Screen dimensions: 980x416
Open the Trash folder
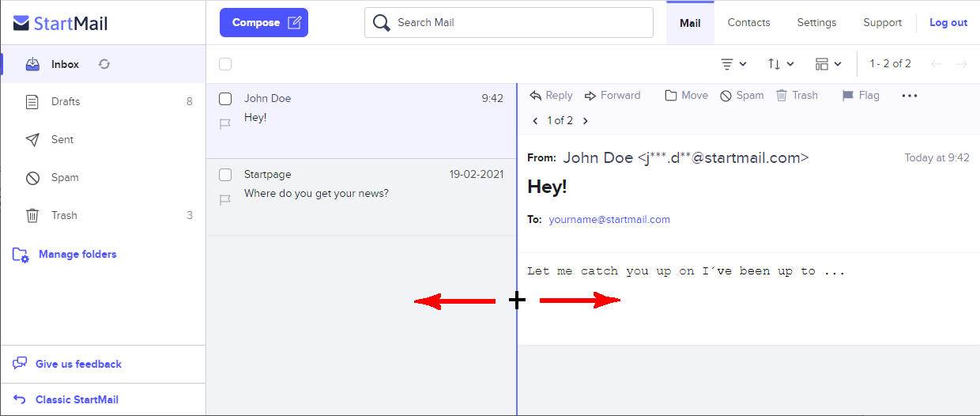[103, 215]
